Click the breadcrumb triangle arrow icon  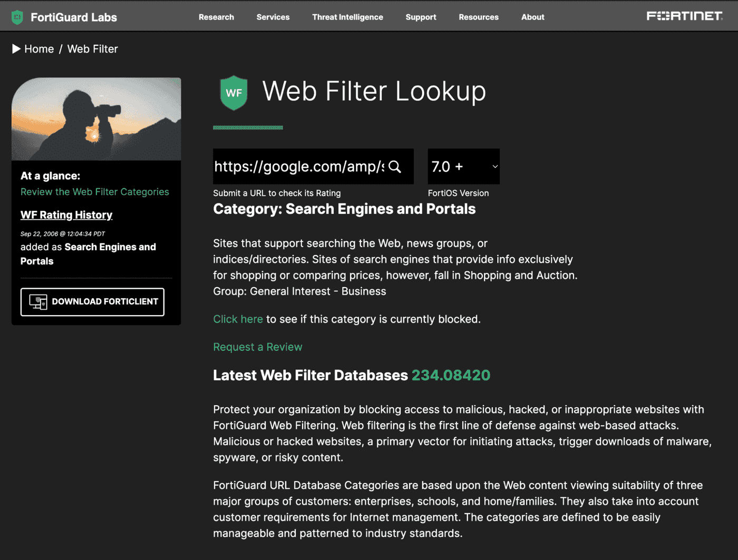pyautogui.click(x=16, y=49)
